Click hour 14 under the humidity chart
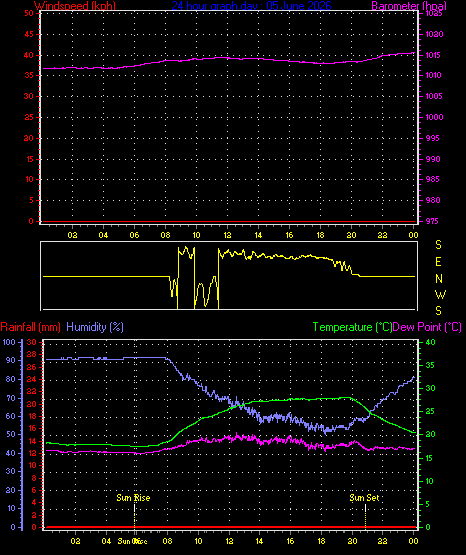The image size is (466, 555). 259,541
